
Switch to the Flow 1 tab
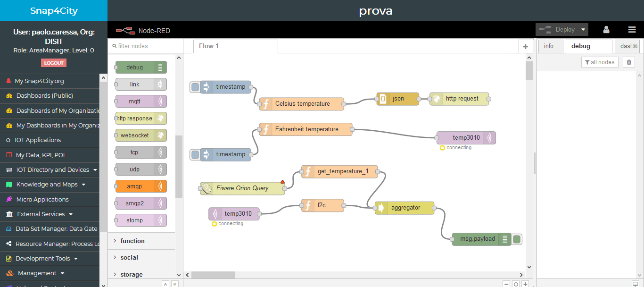point(236,46)
